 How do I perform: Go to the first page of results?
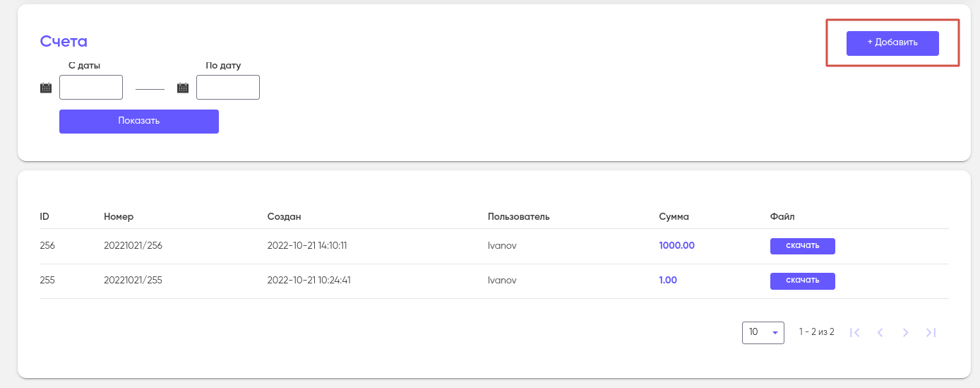(854, 332)
